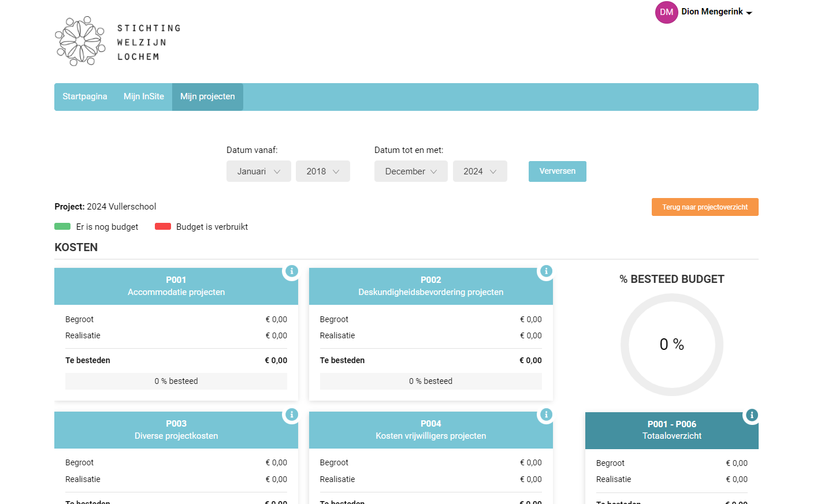Click the Verversen button
Image resolution: width=817 pixels, height=504 pixels.
(x=557, y=171)
